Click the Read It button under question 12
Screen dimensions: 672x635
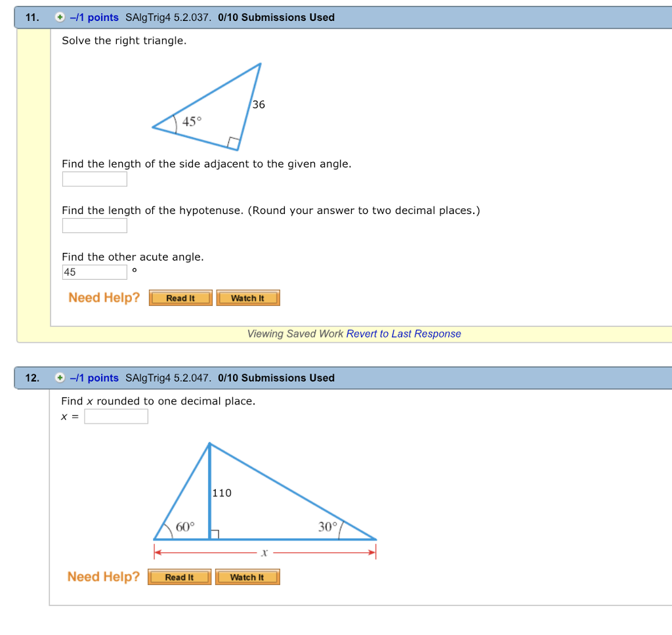pyautogui.click(x=179, y=577)
